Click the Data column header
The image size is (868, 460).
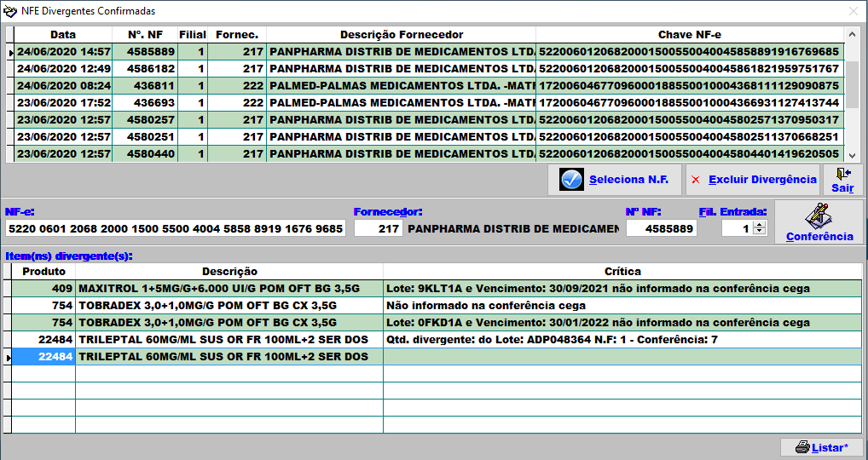[63, 35]
